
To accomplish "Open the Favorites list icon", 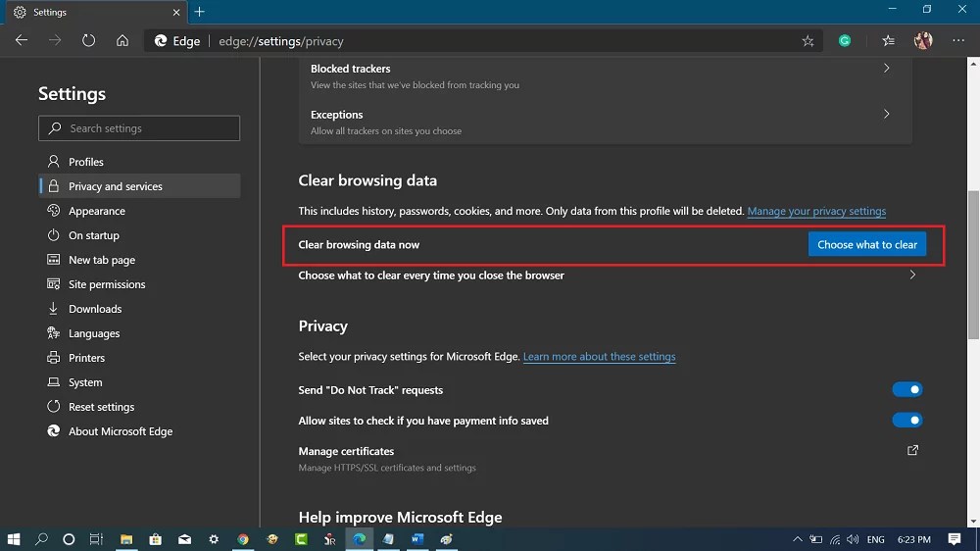I will (888, 40).
